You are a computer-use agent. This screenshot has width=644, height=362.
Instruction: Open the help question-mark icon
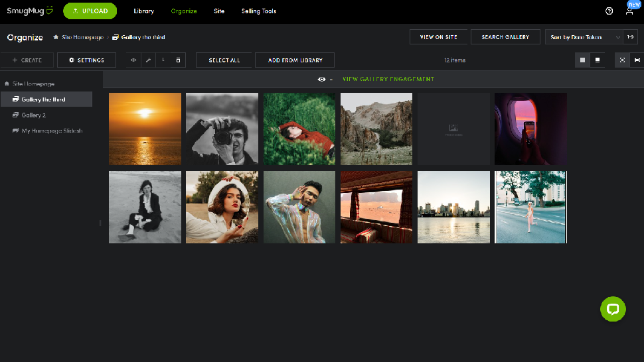pyautogui.click(x=609, y=11)
